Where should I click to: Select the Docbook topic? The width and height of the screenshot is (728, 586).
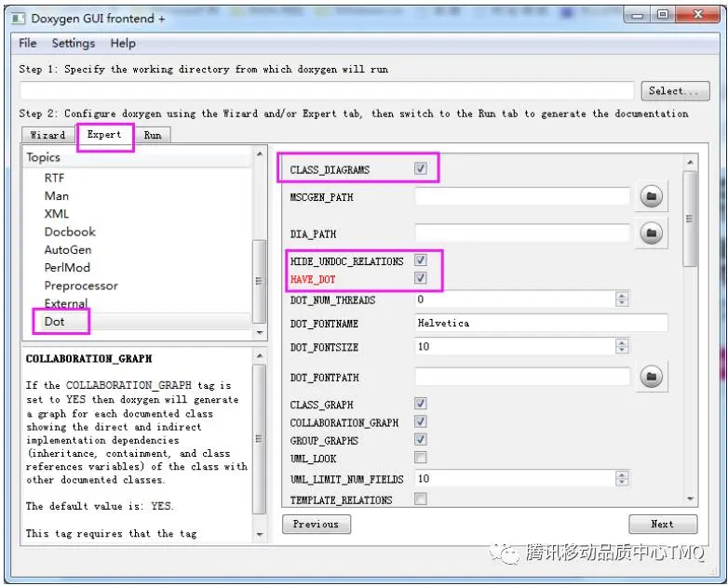point(70,232)
